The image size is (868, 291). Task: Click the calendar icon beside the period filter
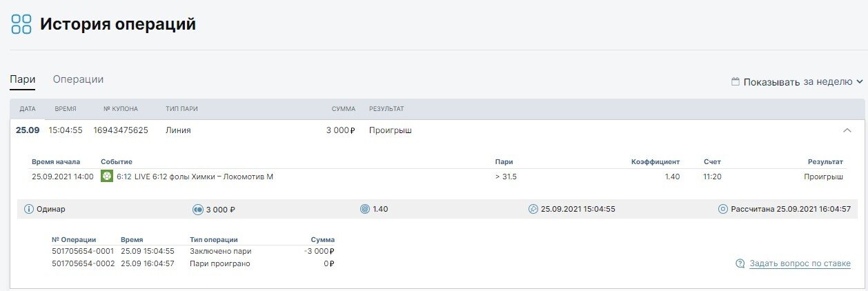736,81
